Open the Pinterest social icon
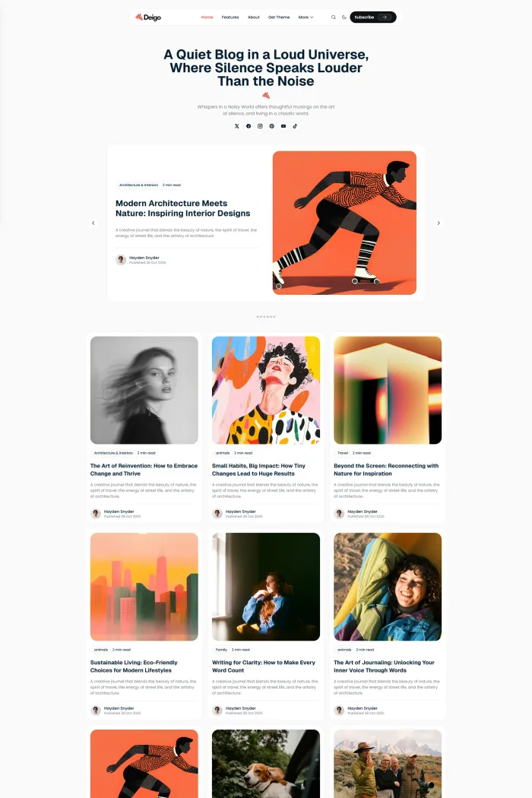The width and height of the screenshot is (532, 798). [272, 126]
